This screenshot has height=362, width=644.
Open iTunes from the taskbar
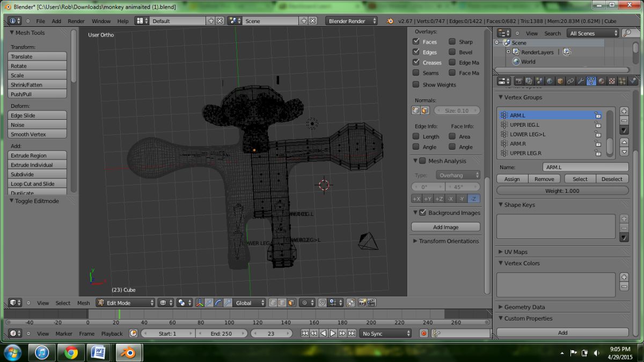(42, 353)
